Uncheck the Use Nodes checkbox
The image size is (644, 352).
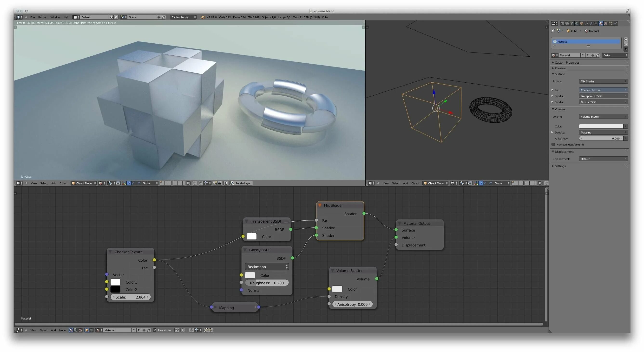point(155,330)
